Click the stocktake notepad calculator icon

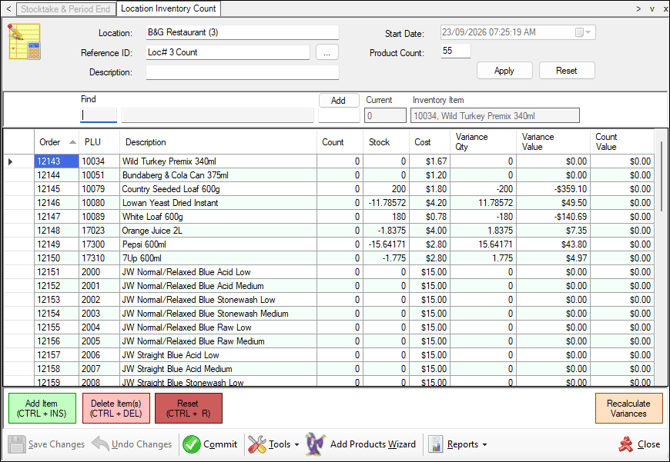(x=24, y=41)
